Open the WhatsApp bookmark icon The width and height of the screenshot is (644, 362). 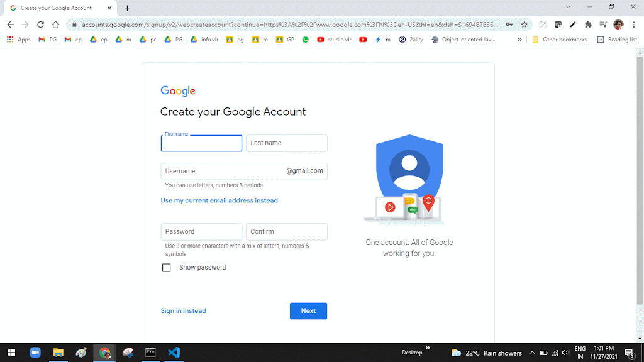[x=306, y=40]
